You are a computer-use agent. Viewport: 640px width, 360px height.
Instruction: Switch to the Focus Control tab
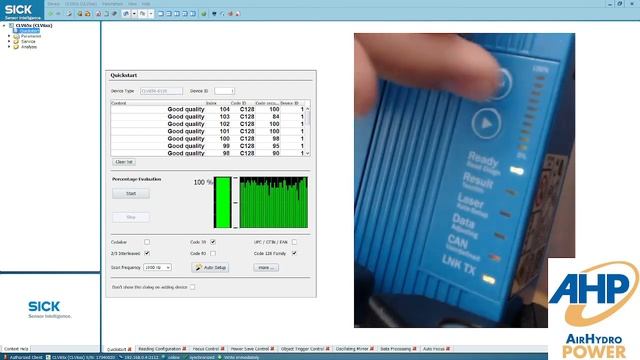click(x=206, y=349)
